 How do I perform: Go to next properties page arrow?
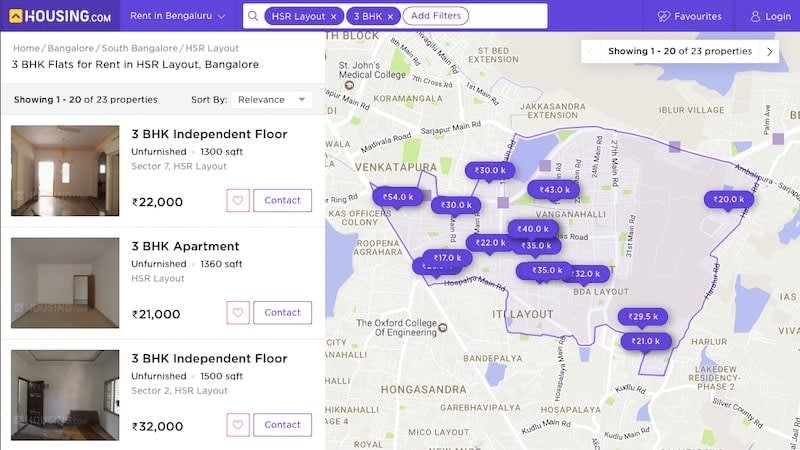click(769, 52)
